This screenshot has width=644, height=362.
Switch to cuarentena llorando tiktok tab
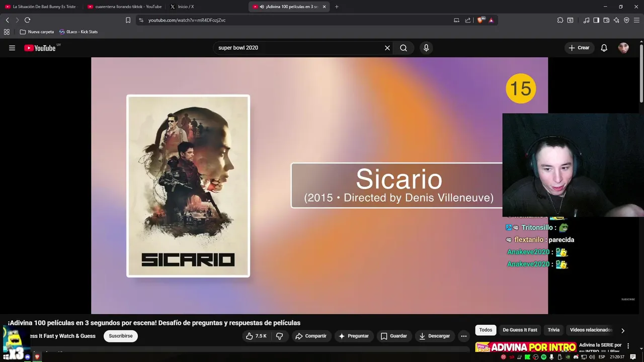click(125, 7)
